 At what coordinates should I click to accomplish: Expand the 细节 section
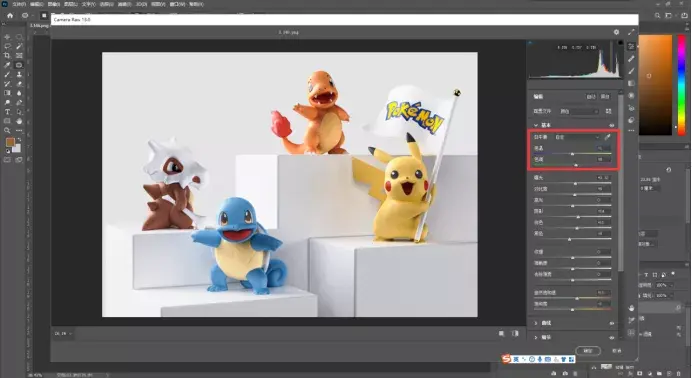pos(536,337)
